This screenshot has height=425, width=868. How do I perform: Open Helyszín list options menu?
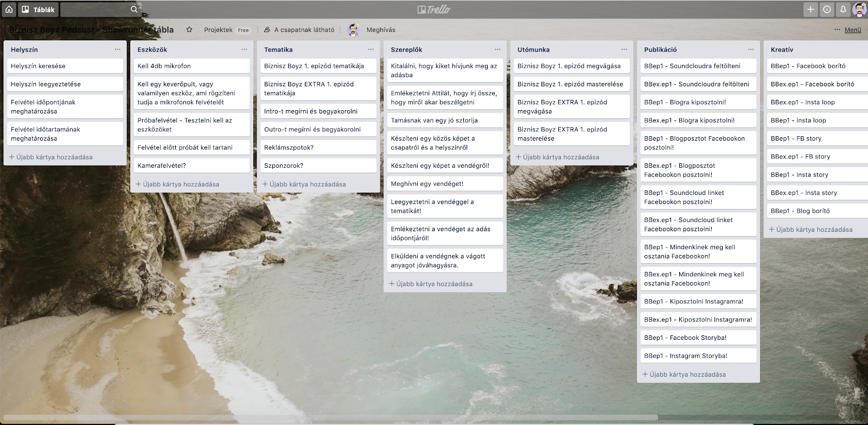118,49
